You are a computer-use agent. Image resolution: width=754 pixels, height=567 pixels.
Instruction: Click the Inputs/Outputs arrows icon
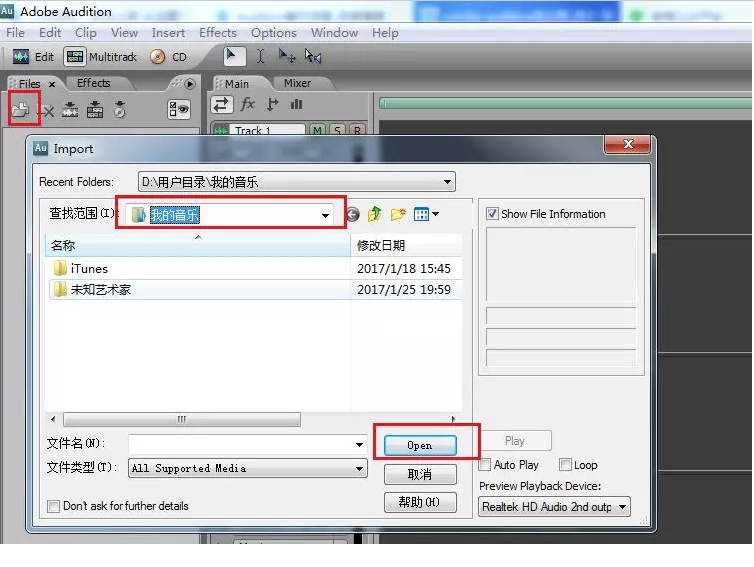point(222,104)
